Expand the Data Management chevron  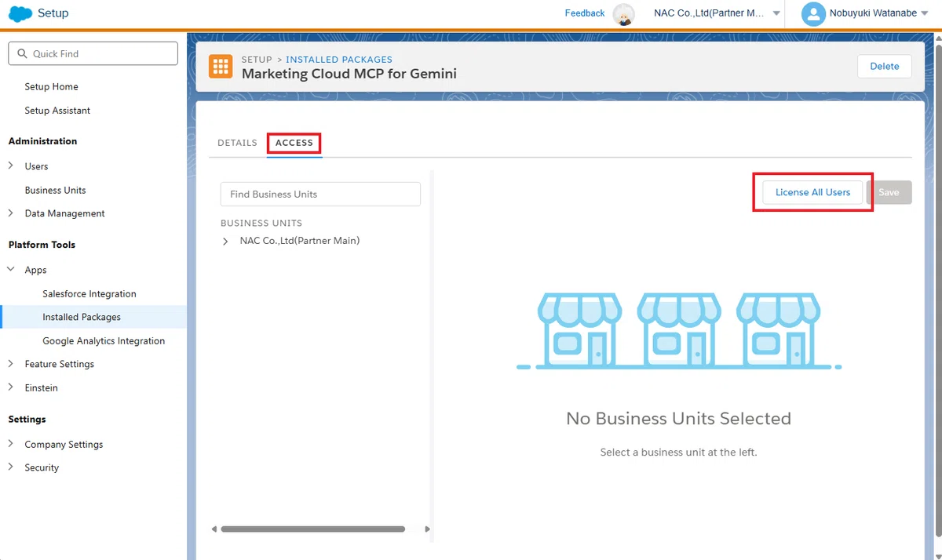[11, 213]
